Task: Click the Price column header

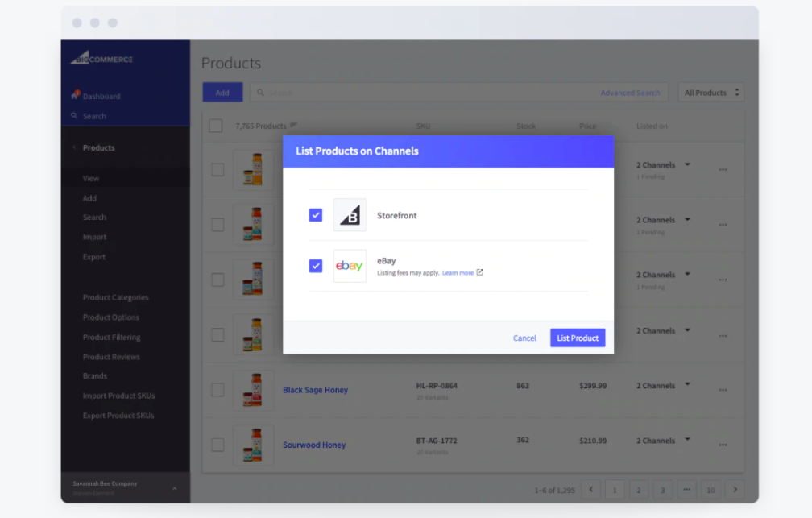Action: [x=588, y=126]
